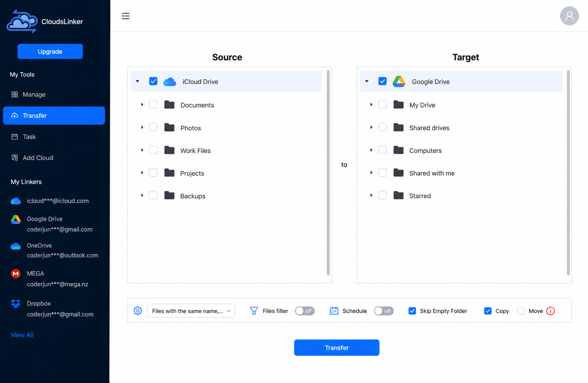Expand the Backups folder arrow
Viewport: 588px width, 383px height.
(142, 196)
